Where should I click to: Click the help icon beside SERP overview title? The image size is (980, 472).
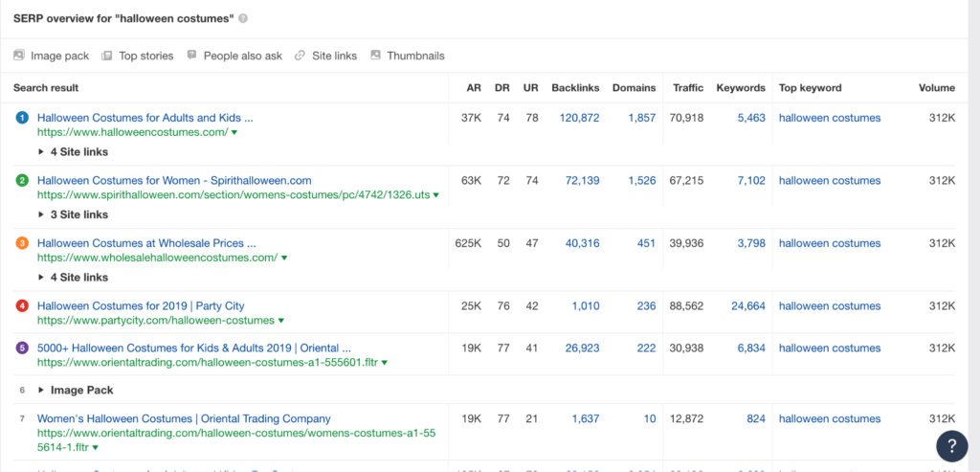[243, 18]
